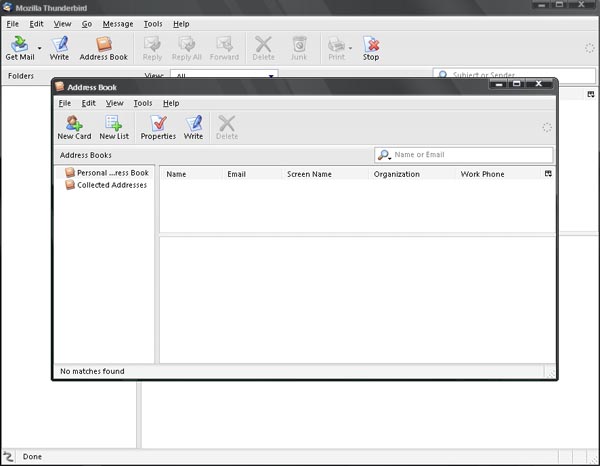Open File menu in Address Book window
The height and width of the screenshot is (466, 600).
pyautogui.click(x=65, y=103)
